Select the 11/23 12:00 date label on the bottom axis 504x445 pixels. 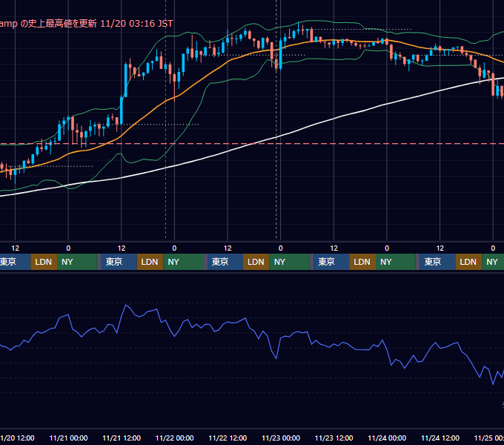334,438
